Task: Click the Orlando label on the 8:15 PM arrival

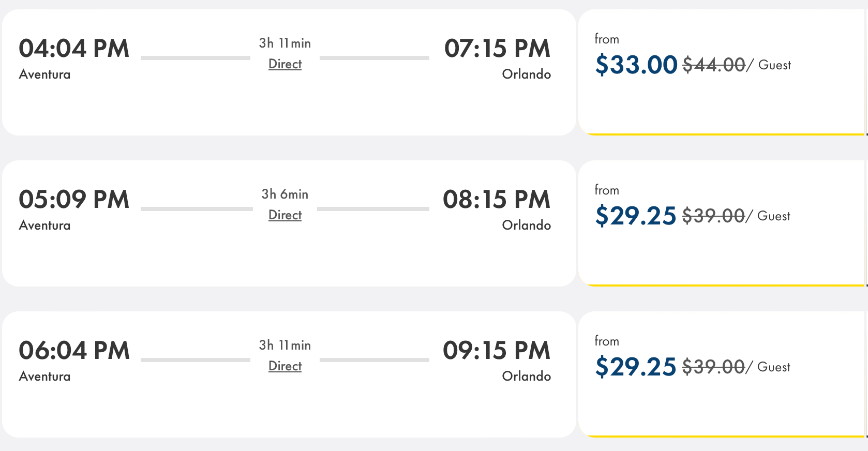Action: [x=526, y=225]
